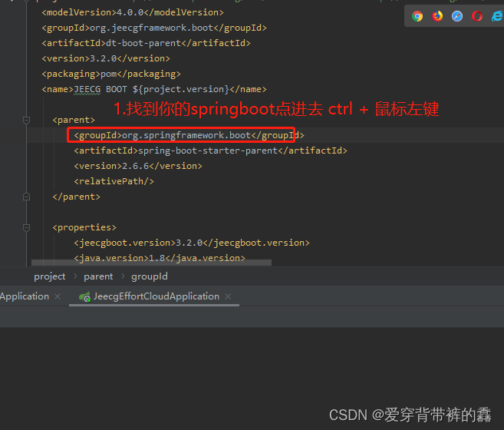Collapse the parent tag fold marker
The width and height of the screenshot is (504, 430).
26,121
